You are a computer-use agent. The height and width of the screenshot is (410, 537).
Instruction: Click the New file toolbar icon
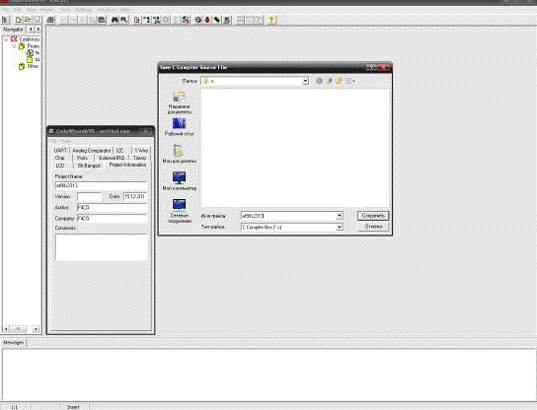18,20
